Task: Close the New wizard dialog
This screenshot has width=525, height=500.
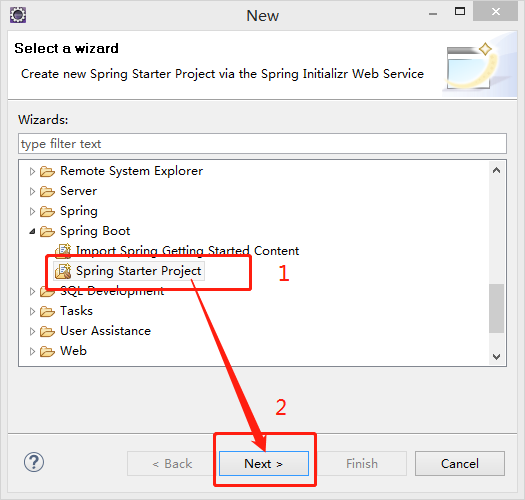Action: click(x=496, y=12)
